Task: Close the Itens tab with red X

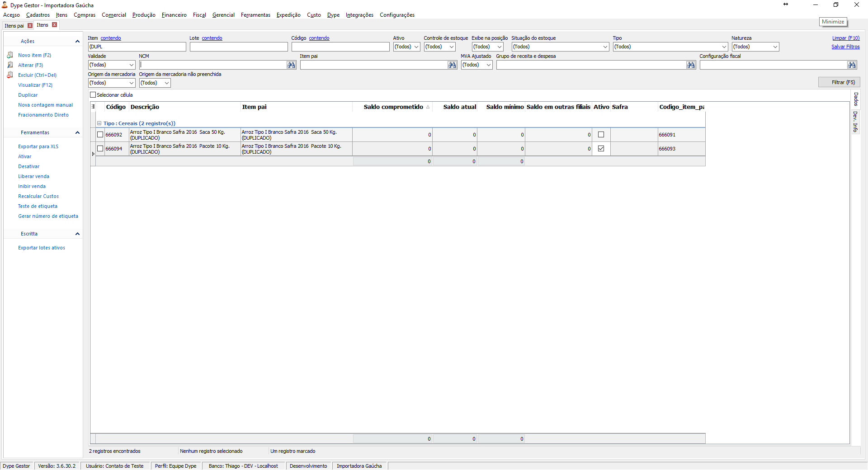Action: click(55, 25)
